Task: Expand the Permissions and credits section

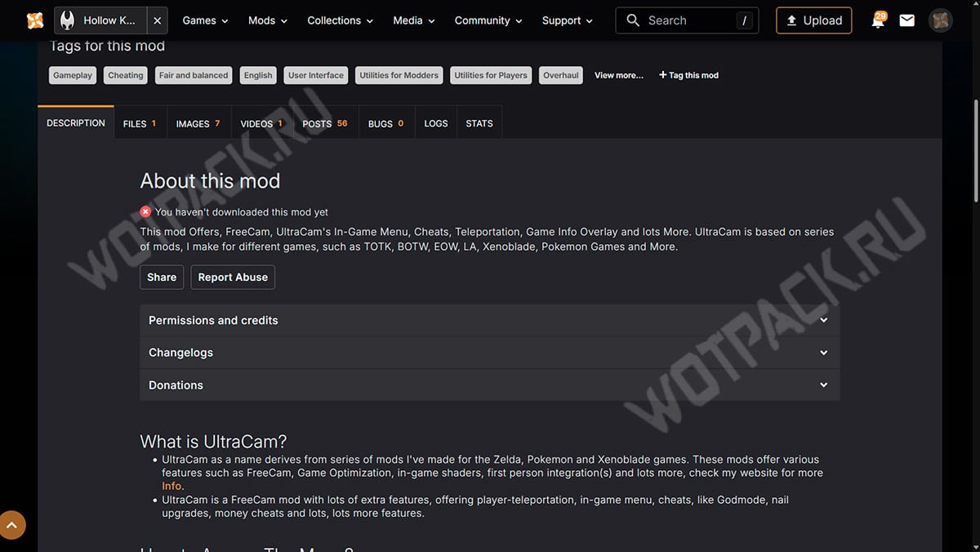Action: pyautogui.click(x=489, y=320)
